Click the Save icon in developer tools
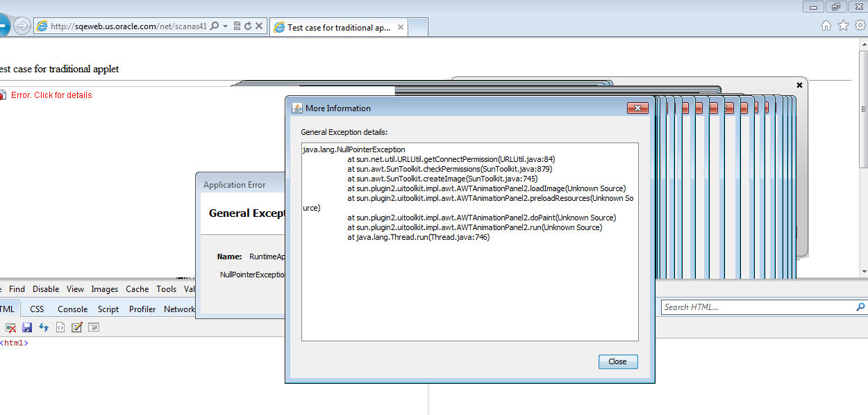The height and width of the screenshot is (415, 868). click(x=27, y=327)
